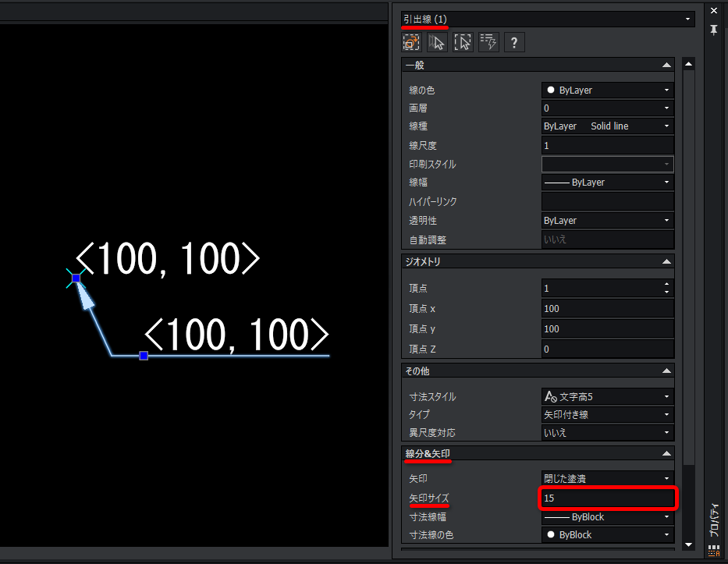Collapse the 一般 section
Viewport: 728px width, 564px height.
point(666,65)
